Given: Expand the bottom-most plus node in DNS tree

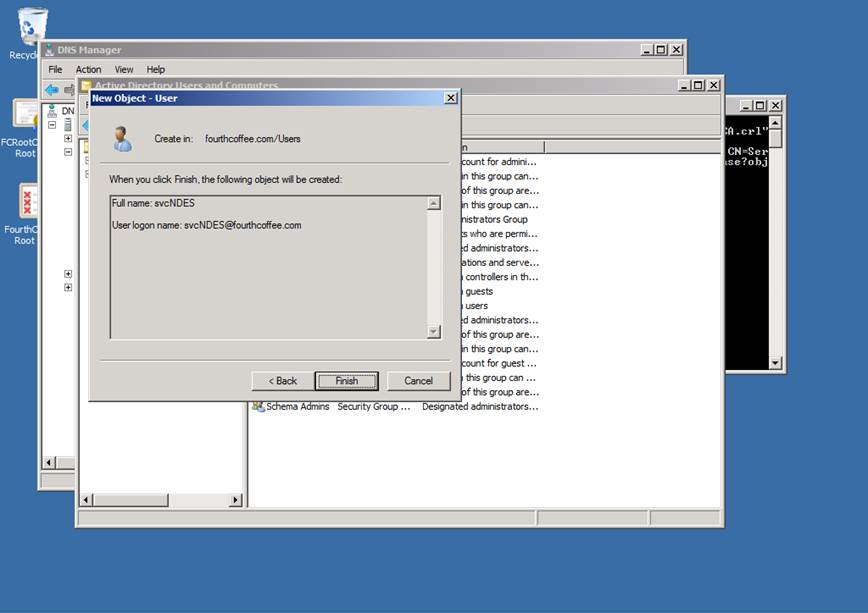Looking at the screenshot, I should [x=68, y=288].
